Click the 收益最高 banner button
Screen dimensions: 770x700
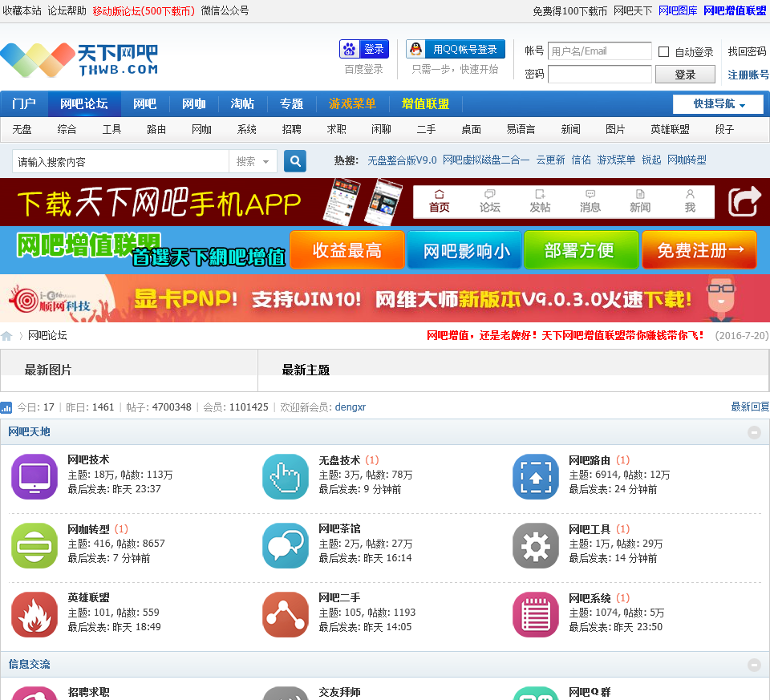tap(347, 250)
